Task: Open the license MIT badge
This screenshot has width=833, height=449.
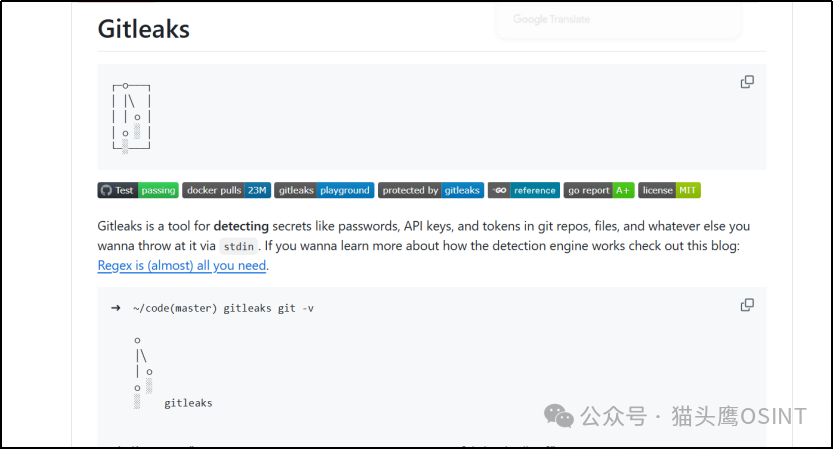Action: pyautogui.click(x=669, y=190)
